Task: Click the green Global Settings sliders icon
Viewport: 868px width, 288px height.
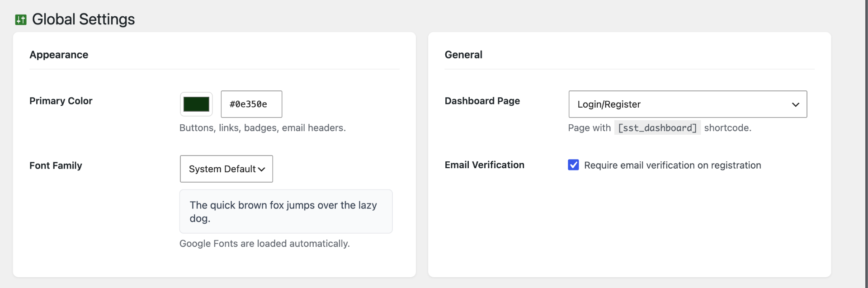Action: (x=21, y=19)
